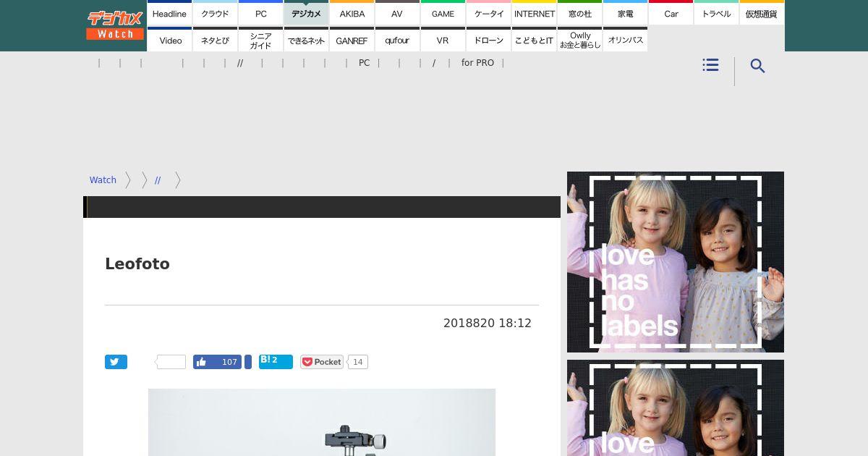Image resolution: width=868 pixels, height=456 pixels.
Task: Open the hamburger list menu icon
Action: [x=710, y=65]
